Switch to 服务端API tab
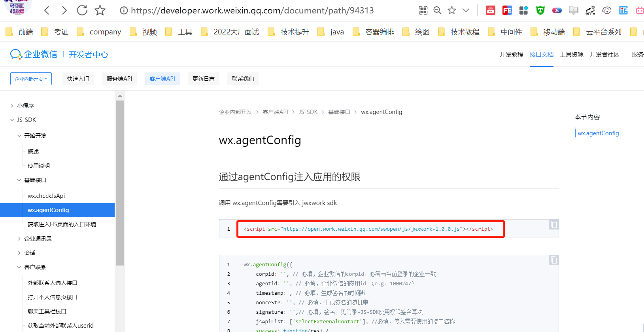This screenshot has width=644, height=332. pyautogui.click(x=119, y=79)
